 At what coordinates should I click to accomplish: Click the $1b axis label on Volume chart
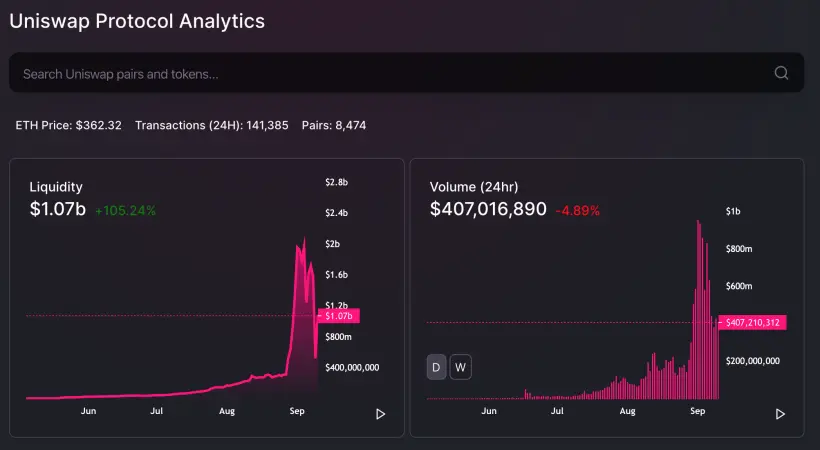(x=733, y=211)
